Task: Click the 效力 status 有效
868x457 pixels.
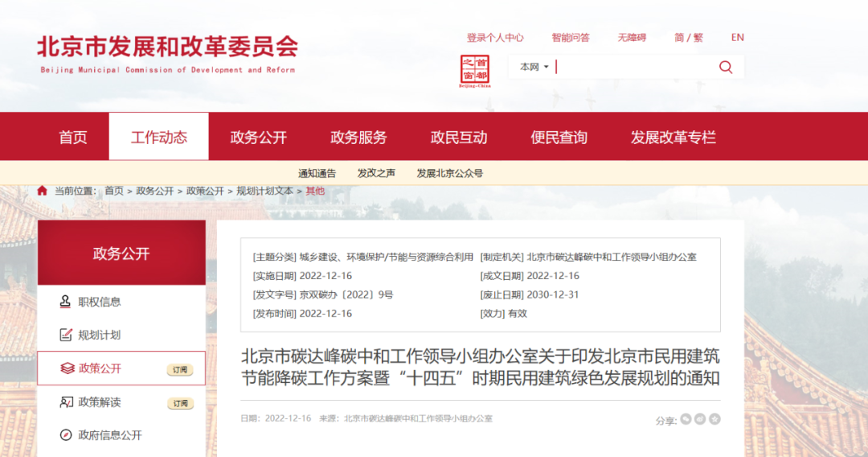Action: [517, 314]
